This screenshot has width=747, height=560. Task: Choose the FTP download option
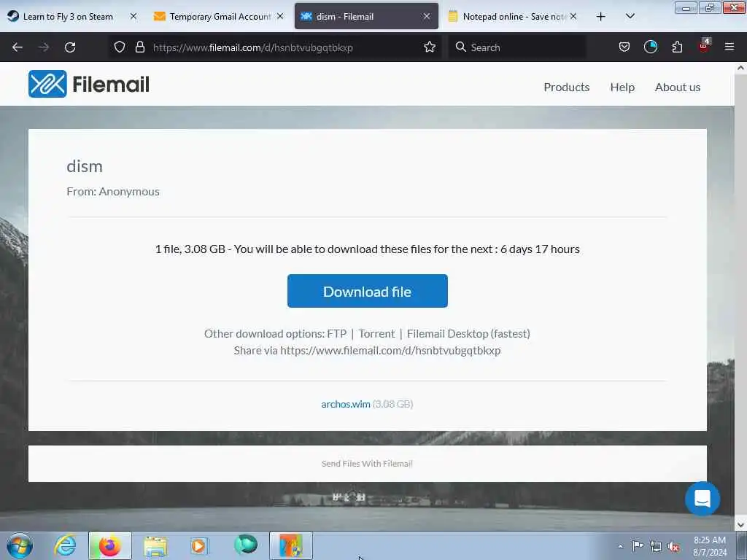point(337,334)
